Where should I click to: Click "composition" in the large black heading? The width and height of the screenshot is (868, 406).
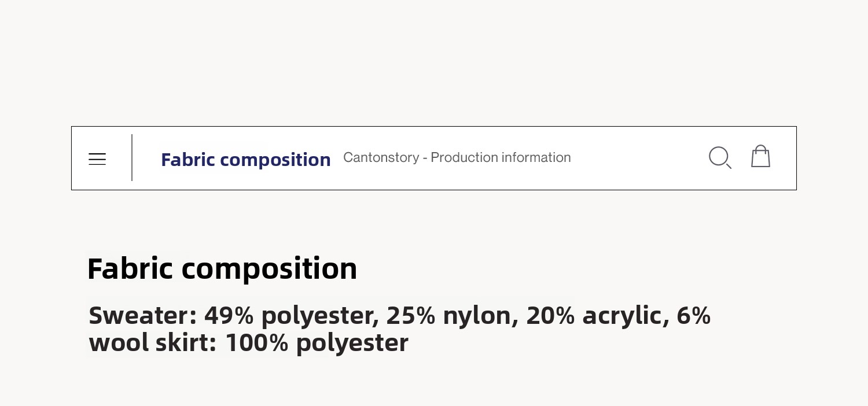269,270
